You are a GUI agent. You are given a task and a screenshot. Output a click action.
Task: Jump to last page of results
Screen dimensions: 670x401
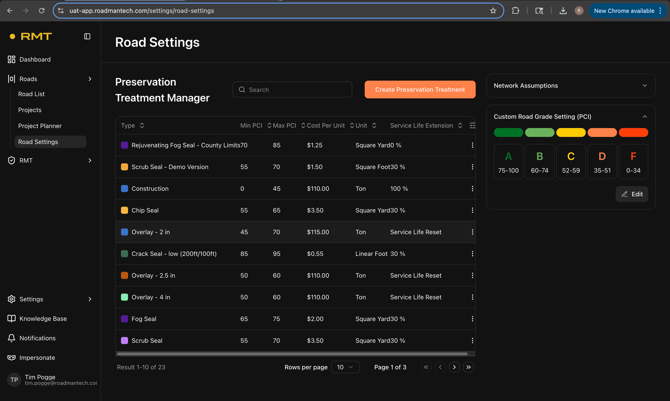coord(468,367)
